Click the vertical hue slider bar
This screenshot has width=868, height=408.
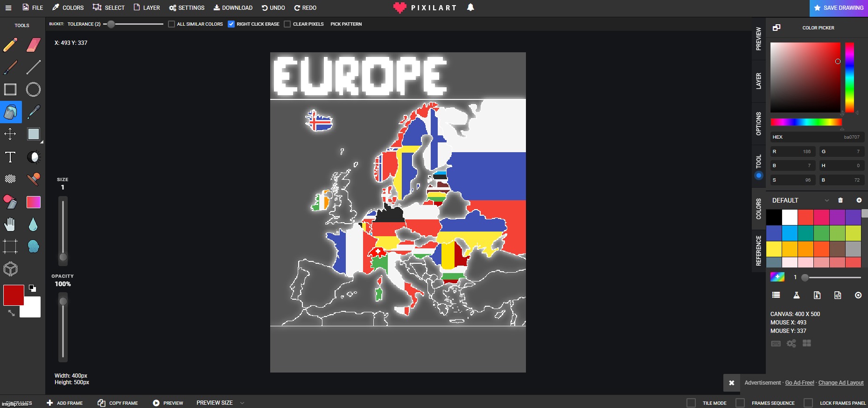pos(849,77)
